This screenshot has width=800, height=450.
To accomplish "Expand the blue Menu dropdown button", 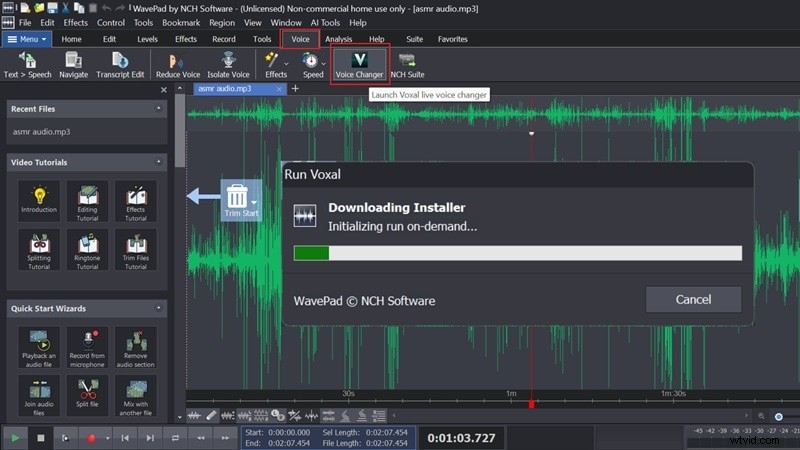I will 27,39.
